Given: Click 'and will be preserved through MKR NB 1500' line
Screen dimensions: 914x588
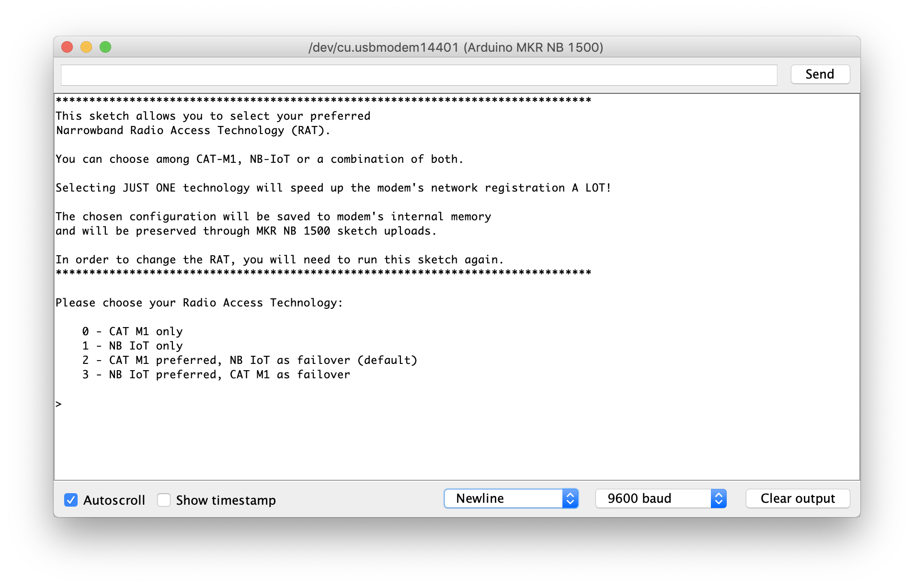Looking at the screenshot, I should coord(246,231).
